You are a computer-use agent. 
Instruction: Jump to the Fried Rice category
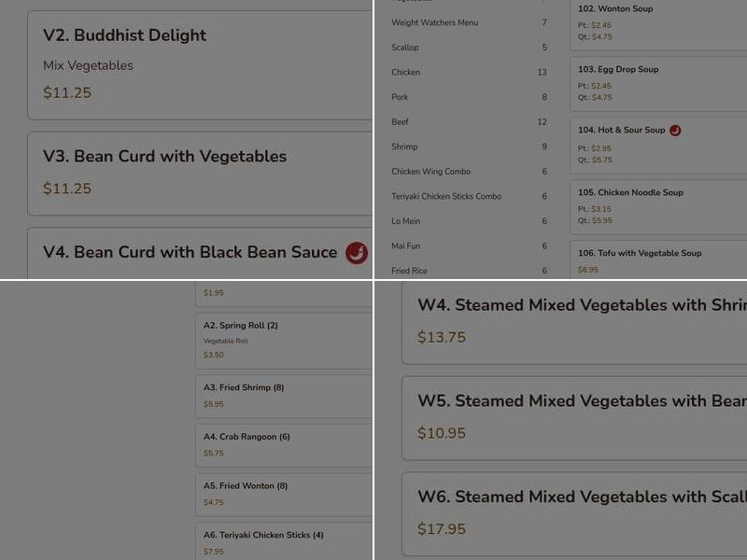tap(409, 271)
